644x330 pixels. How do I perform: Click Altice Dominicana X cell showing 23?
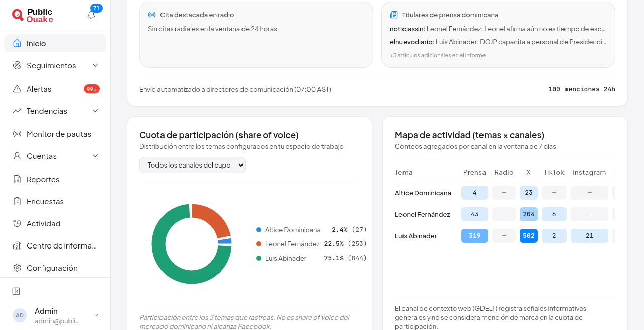pyautogui.click(x=529, y=193)
